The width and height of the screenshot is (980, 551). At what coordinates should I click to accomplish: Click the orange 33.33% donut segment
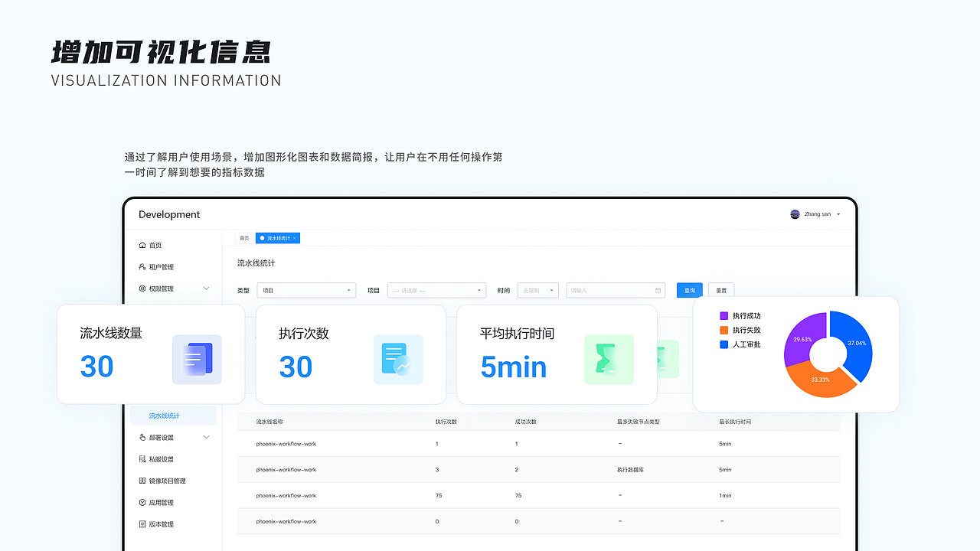[821, 380]
